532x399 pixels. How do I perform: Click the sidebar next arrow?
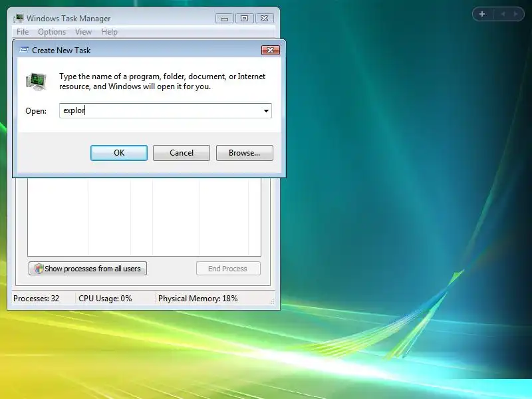pyautogui.click(x=516, y=14)
